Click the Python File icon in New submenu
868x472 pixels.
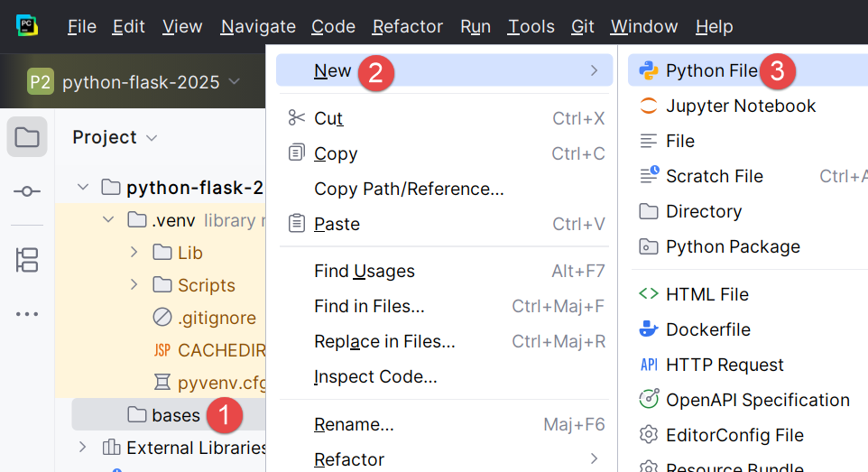tap(648, 71)
